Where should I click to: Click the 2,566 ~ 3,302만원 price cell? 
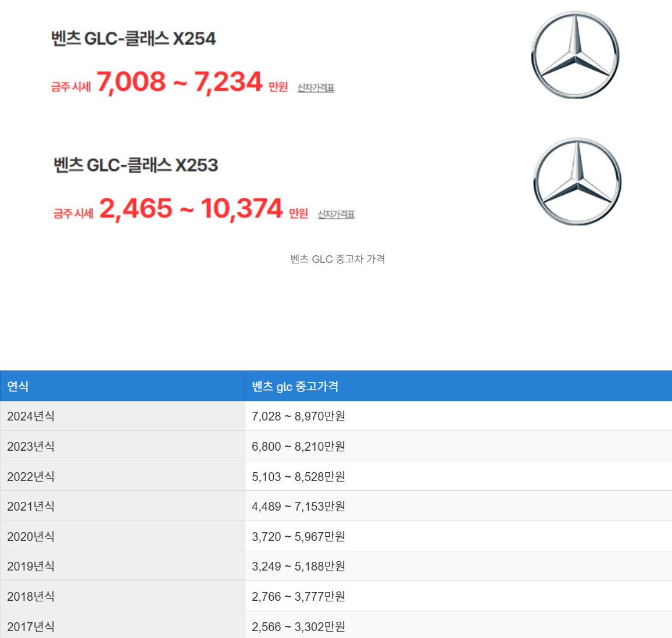[x=459, y=625]
